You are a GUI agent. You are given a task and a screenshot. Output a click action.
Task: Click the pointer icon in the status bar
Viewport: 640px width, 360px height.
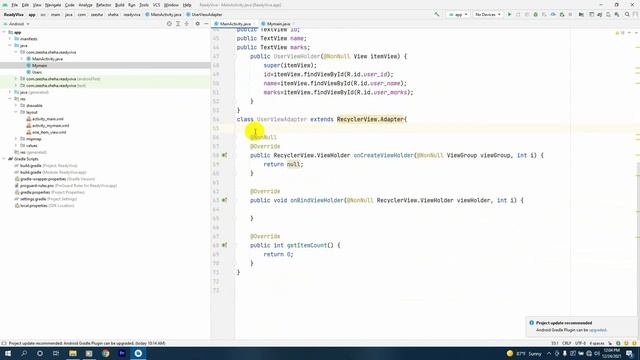pos(610,343)
